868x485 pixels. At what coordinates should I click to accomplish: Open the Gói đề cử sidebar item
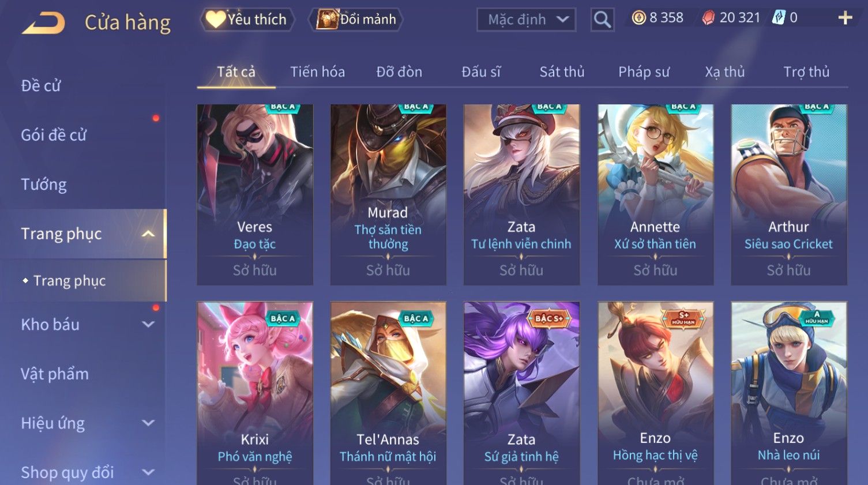pyautogui.click(x=54, y=135)
